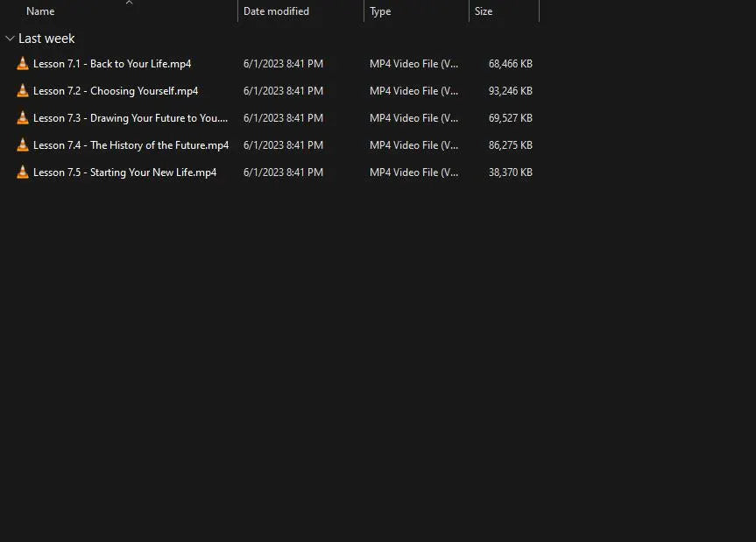Viewport: 756px width, 542px height.
Task: Collapse the Last week group chevron
Action: [x=10, y=39]
